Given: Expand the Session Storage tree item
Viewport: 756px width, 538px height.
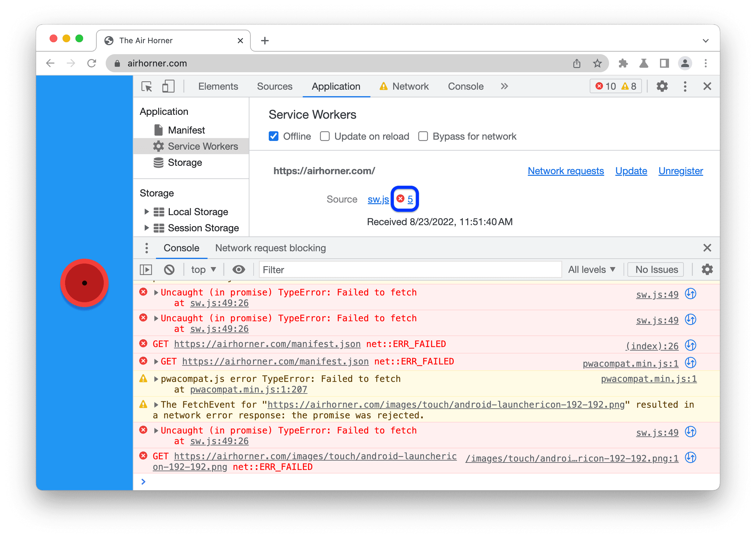Looking at the screenshot, I should point(144,228).
